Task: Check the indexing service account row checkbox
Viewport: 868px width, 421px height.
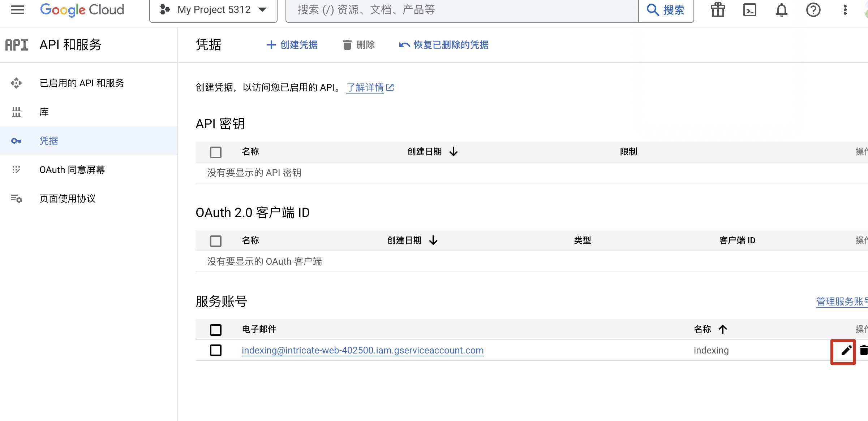Action: pyautogui.click(x=216, y=350)
